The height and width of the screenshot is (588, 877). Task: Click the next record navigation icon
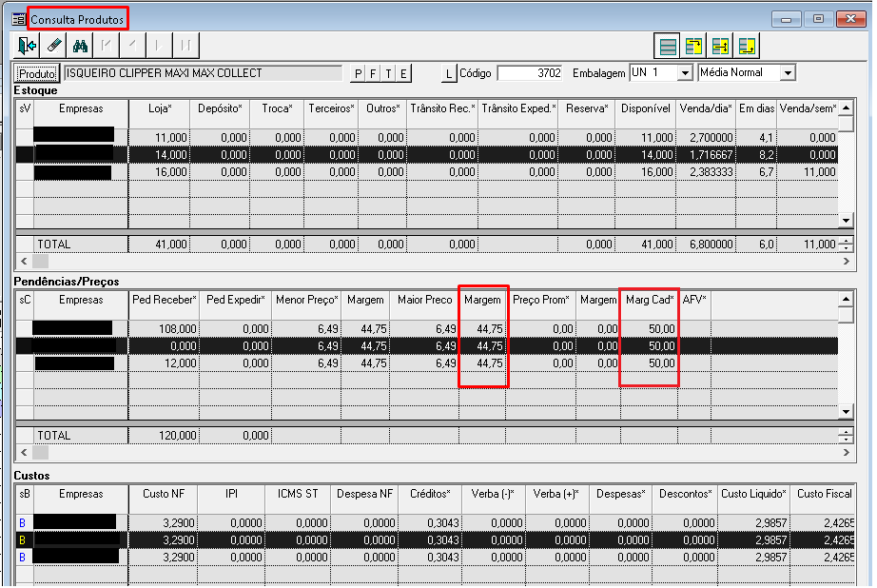point(159,46)
